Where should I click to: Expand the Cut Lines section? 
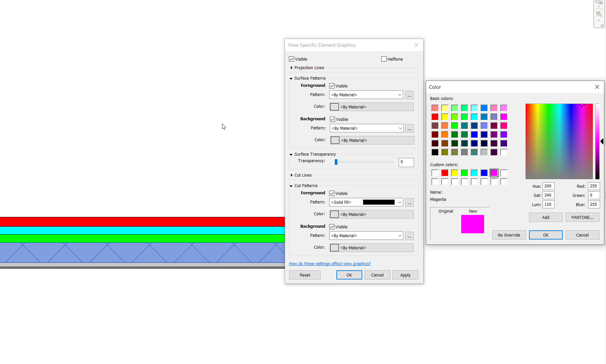click(292, 175)
